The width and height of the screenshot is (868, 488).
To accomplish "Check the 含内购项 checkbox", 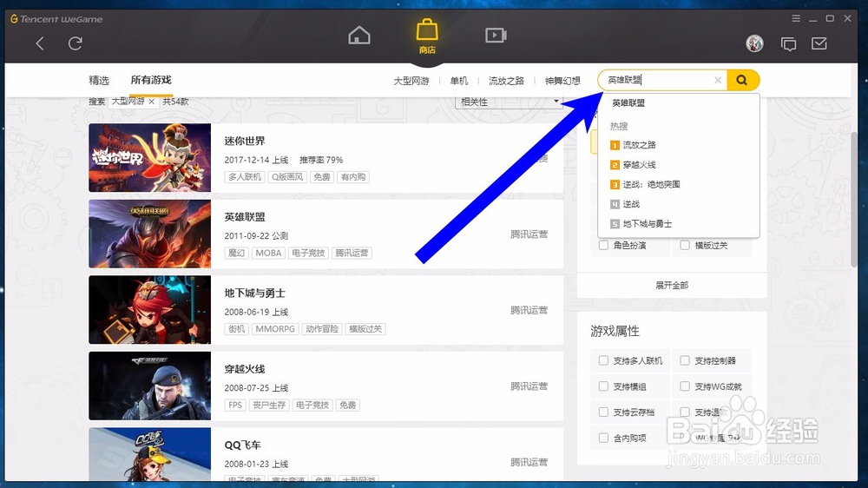I will (603, 438).
